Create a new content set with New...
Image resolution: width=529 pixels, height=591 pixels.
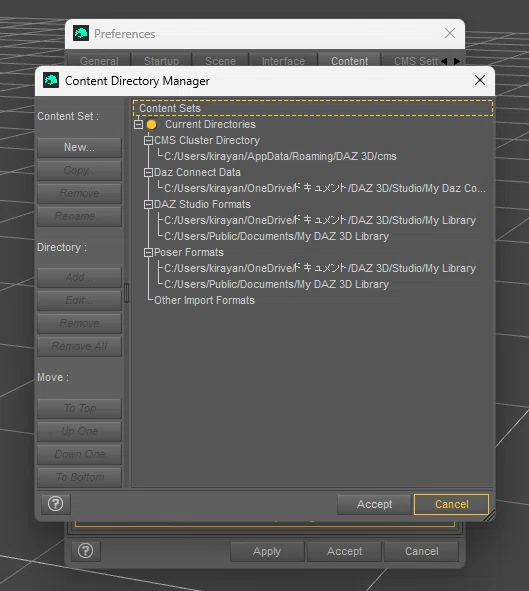pos(80,147)
